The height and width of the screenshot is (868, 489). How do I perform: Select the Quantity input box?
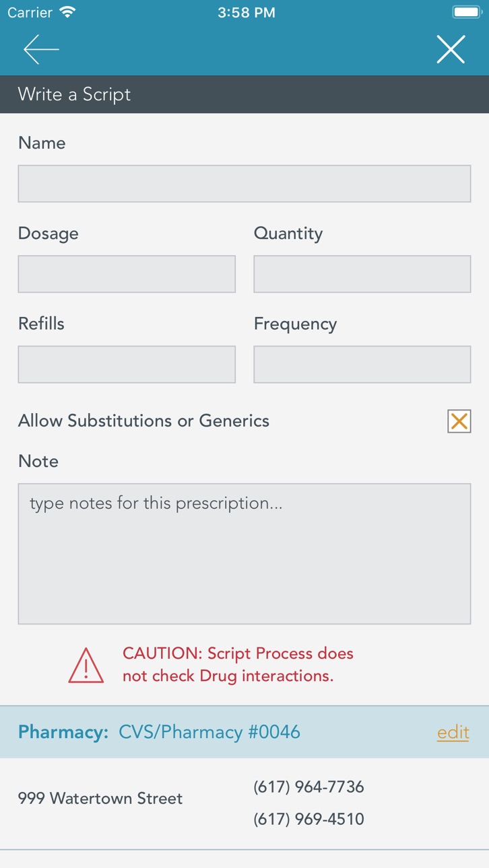[x=362, y=274]
